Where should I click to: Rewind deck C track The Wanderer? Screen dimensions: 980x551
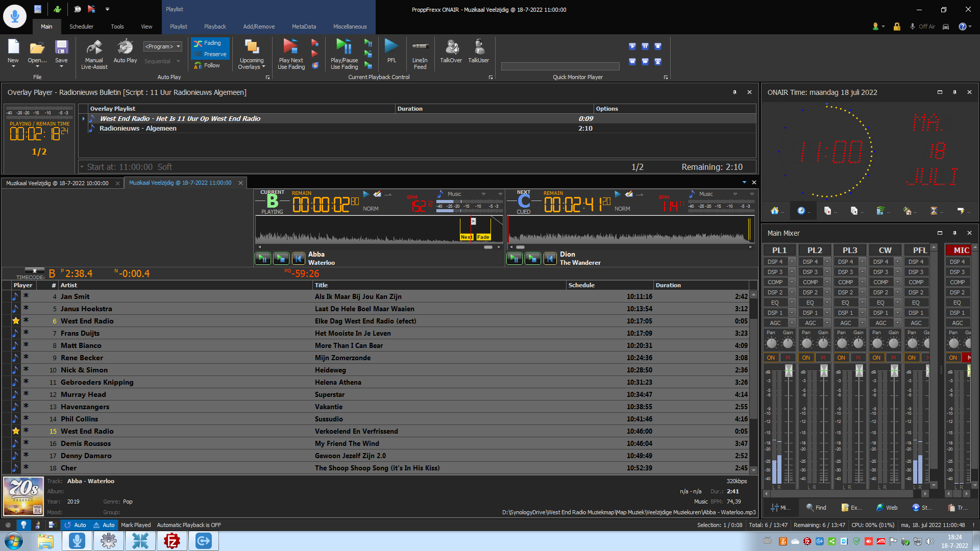coord(550,259)
